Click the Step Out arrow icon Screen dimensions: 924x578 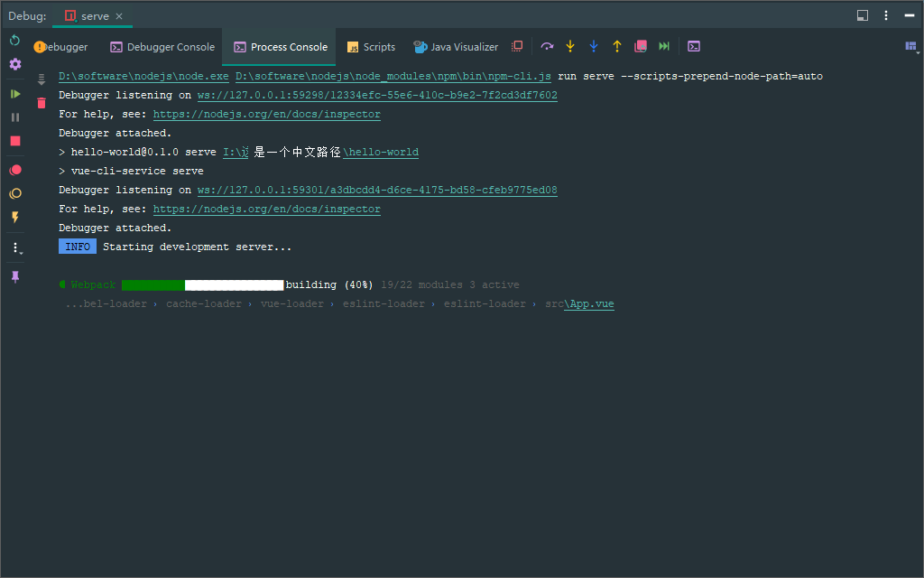pyautogui.click(x=617, y=46)
